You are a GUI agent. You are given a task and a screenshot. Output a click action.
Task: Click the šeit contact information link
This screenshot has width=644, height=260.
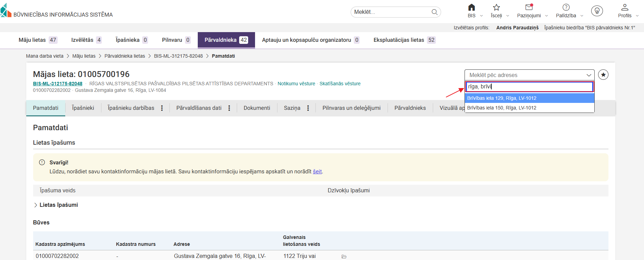317,172
